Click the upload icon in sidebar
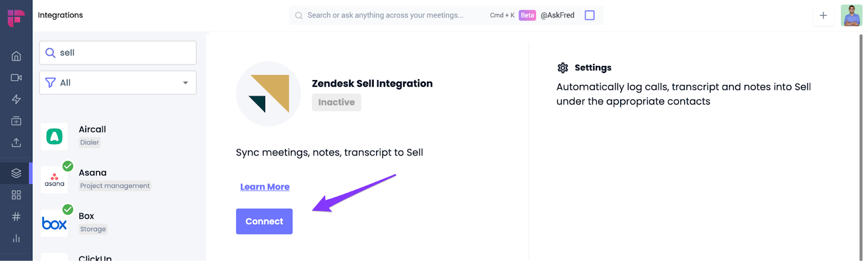This screenshot has width=868, height=261. (16, 142)
